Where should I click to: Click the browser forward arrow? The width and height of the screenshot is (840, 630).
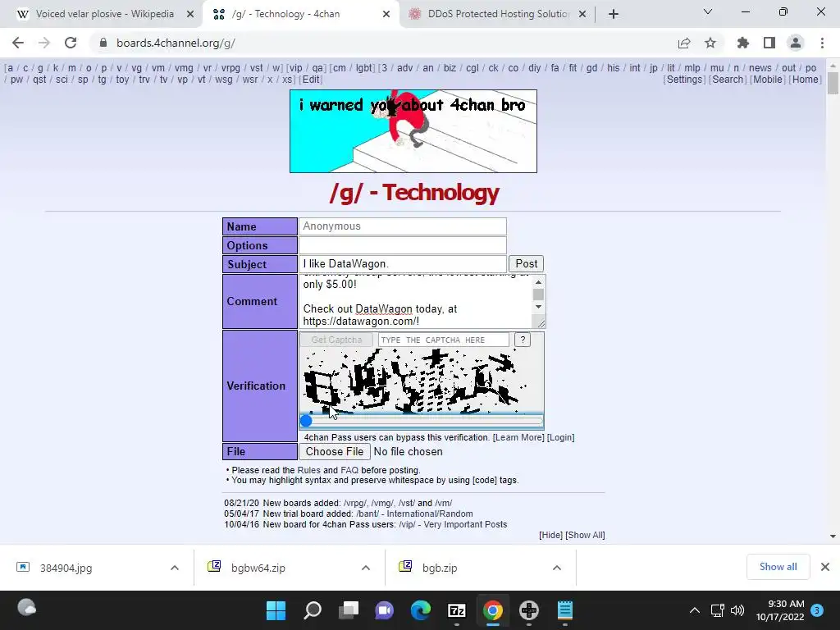tap(44, 43)
